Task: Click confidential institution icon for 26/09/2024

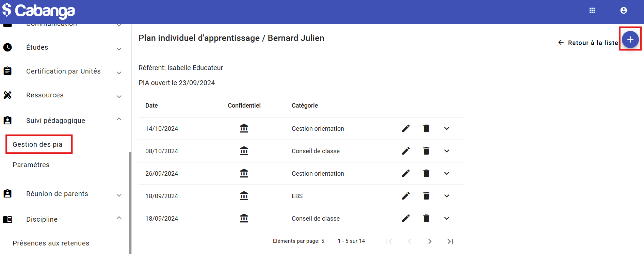Action: tap(244, 173)
